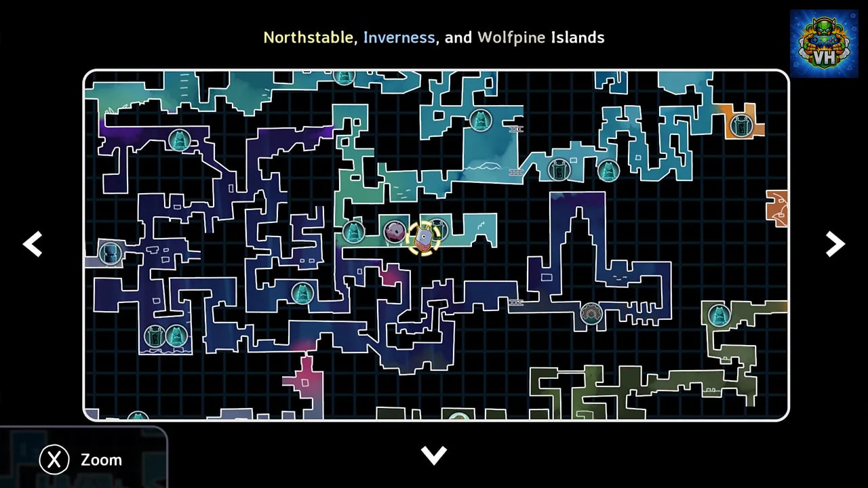Go to the previous map with the left arrow
The image size is (868, 488).
coord(33,243)
